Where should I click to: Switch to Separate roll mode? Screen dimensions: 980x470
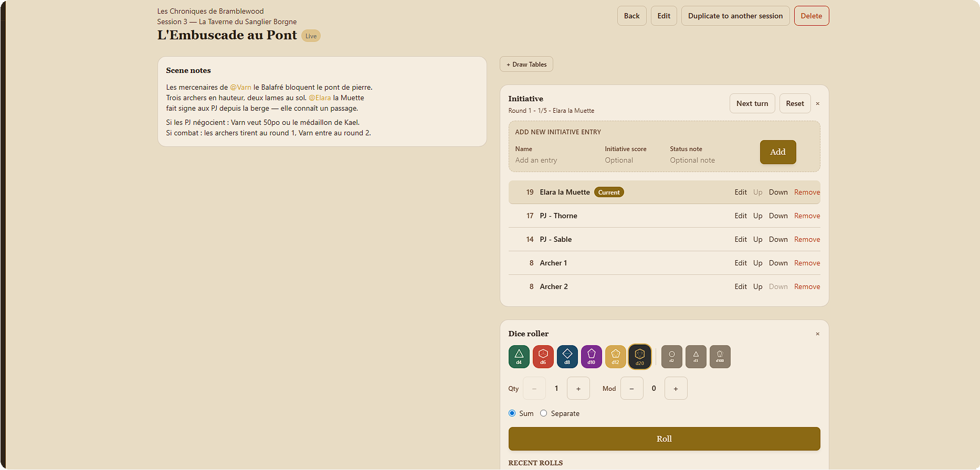coord(544,413)
